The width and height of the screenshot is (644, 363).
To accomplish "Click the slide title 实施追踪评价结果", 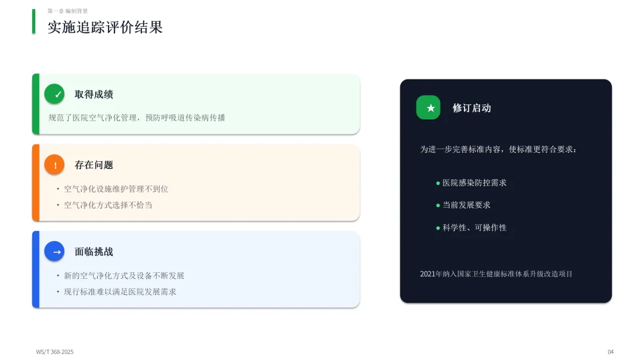I will coord(105,27).
